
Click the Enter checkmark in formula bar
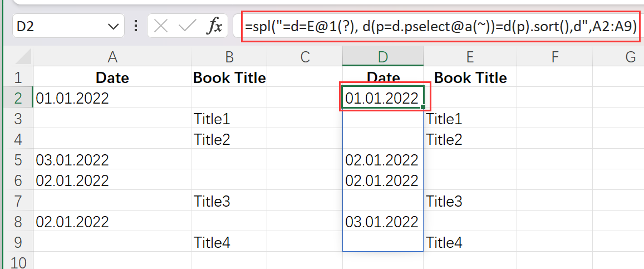pos(188,26)
